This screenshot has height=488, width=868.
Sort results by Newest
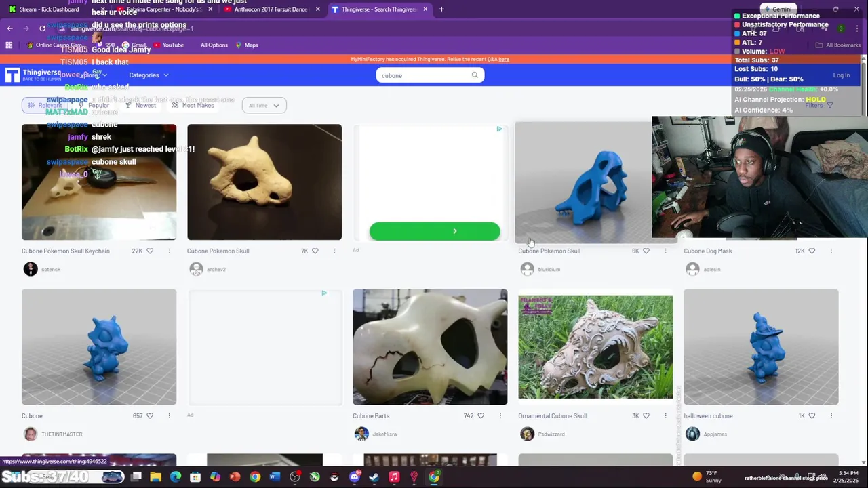pos(140,106)
